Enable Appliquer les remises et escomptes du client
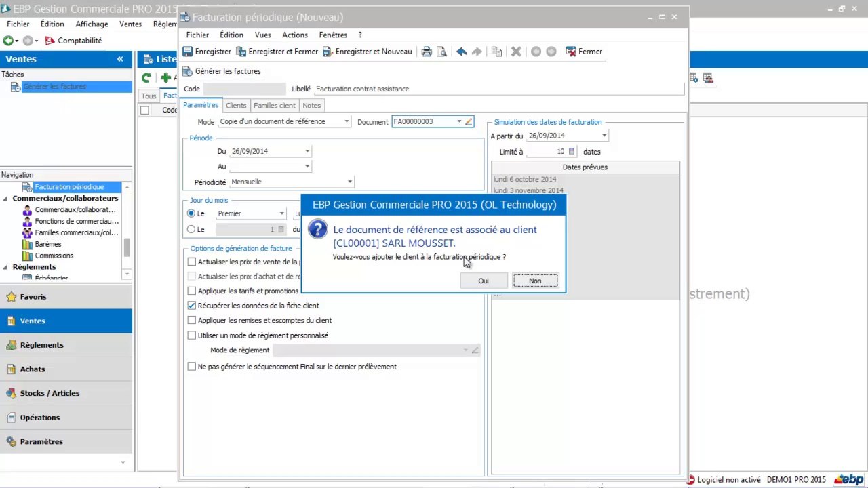Screen dimensions: 868x488 (x=192, y=321)
